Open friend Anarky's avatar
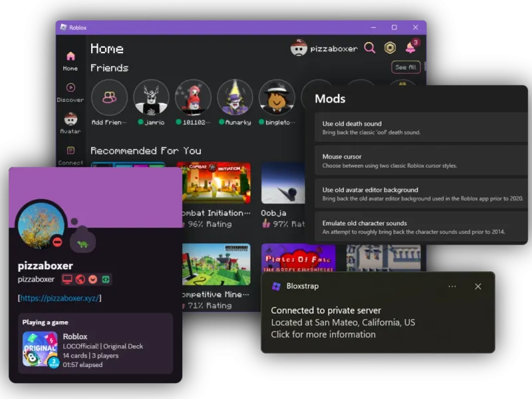Viewport: 532px width, 399px height. tap(235, 97)
